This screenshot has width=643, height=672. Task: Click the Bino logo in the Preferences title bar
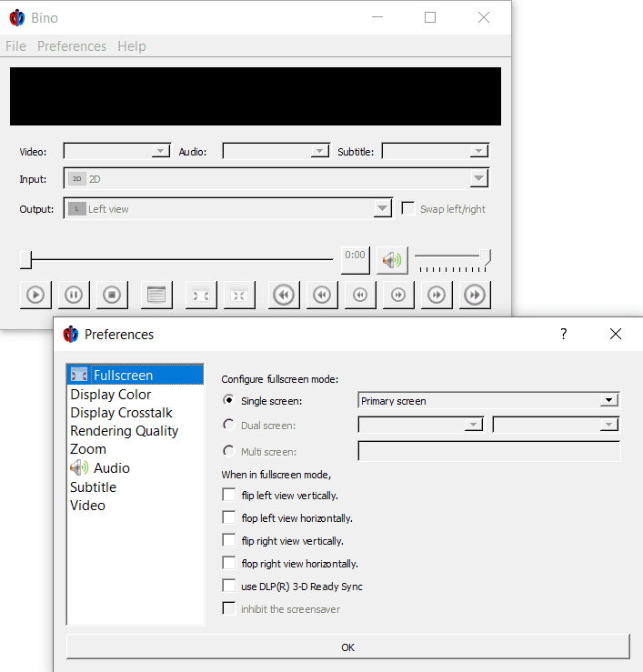pos(71,335)
